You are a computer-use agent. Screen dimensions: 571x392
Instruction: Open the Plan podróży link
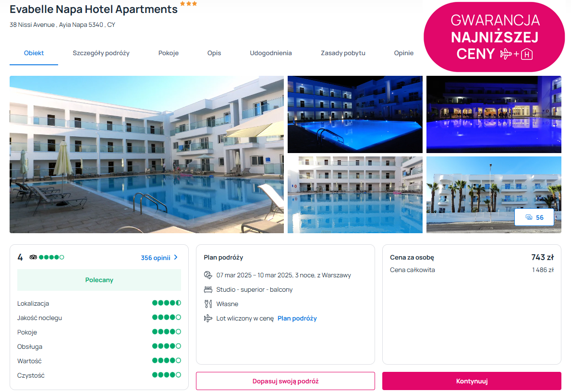click(x=297, y=319)
